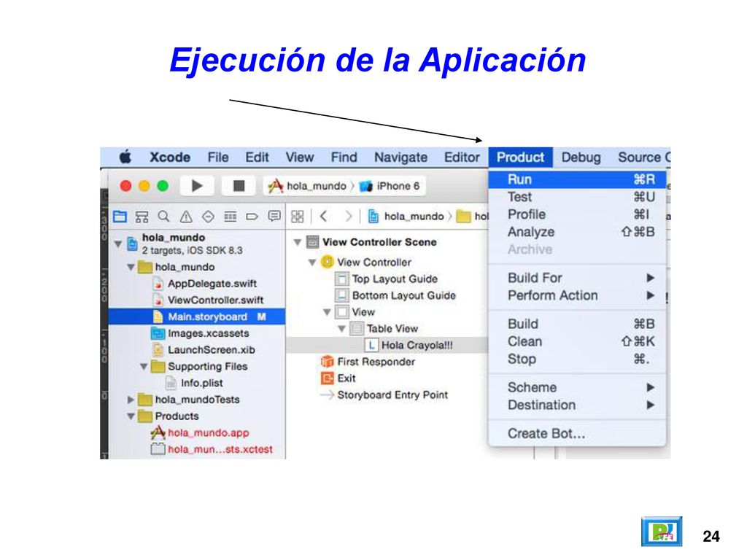Show the Project navigator folder icon

tap(120, 217)
